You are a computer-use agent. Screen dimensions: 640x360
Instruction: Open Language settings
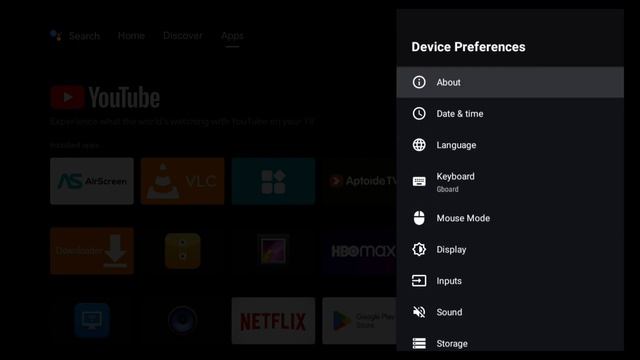[x=510, y=145]
